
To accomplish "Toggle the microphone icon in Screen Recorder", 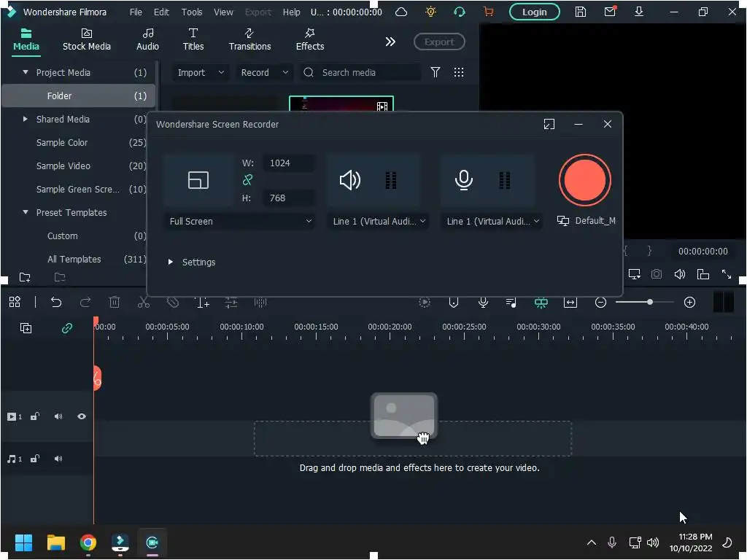I will 463,180.
